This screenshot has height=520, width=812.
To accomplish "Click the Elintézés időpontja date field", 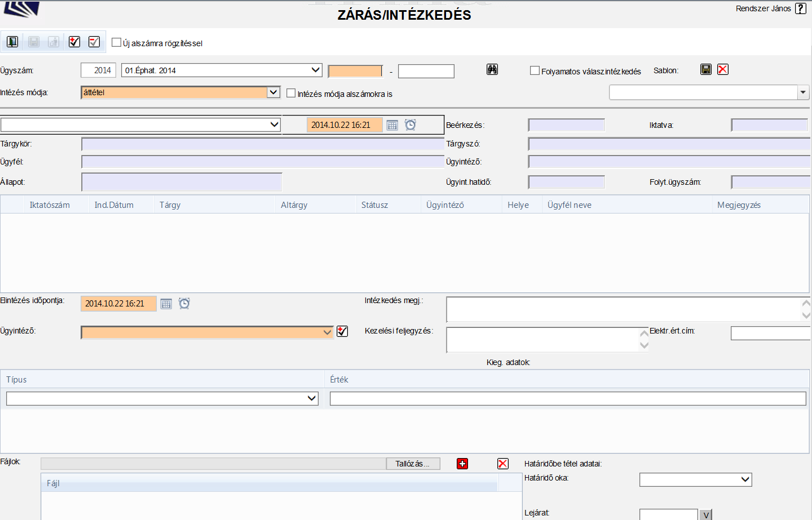I will (x=118, y=304).
